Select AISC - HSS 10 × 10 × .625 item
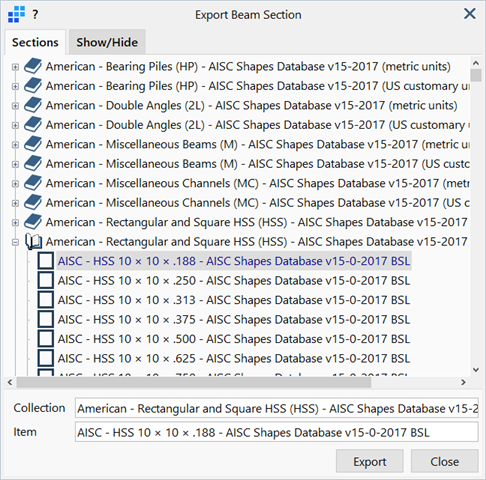This screenshot has width=486, height=480. coord(234,358)
